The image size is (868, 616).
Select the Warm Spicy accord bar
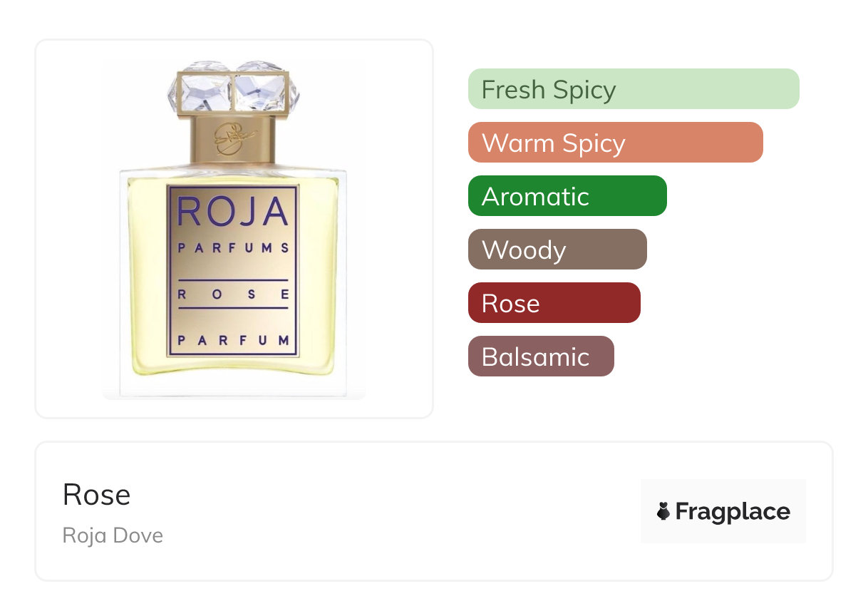tap(615, 143)
